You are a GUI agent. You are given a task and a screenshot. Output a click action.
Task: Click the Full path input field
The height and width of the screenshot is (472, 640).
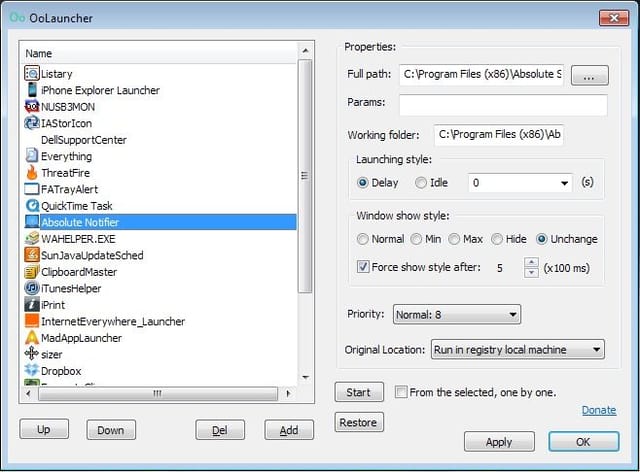482,74
